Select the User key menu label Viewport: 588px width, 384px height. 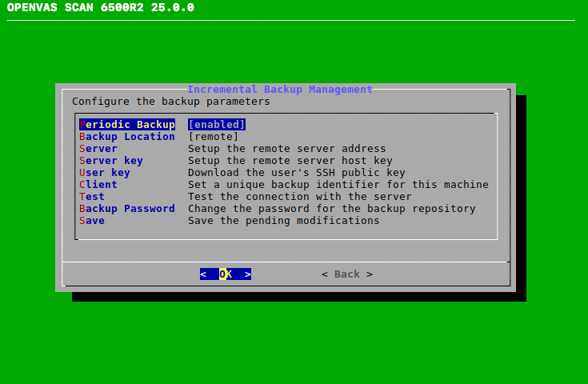click(x=105, y=173)
